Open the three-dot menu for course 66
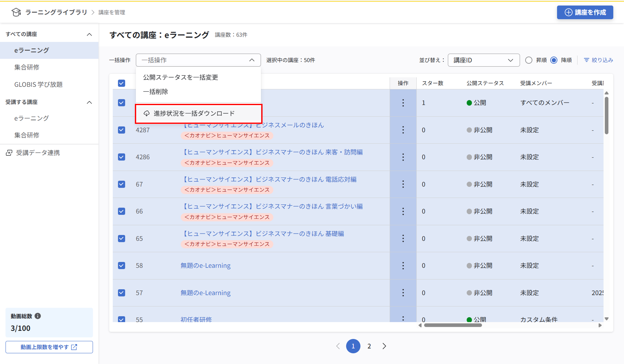The width and height of the screenshot is (624, 364). point(403,211)
